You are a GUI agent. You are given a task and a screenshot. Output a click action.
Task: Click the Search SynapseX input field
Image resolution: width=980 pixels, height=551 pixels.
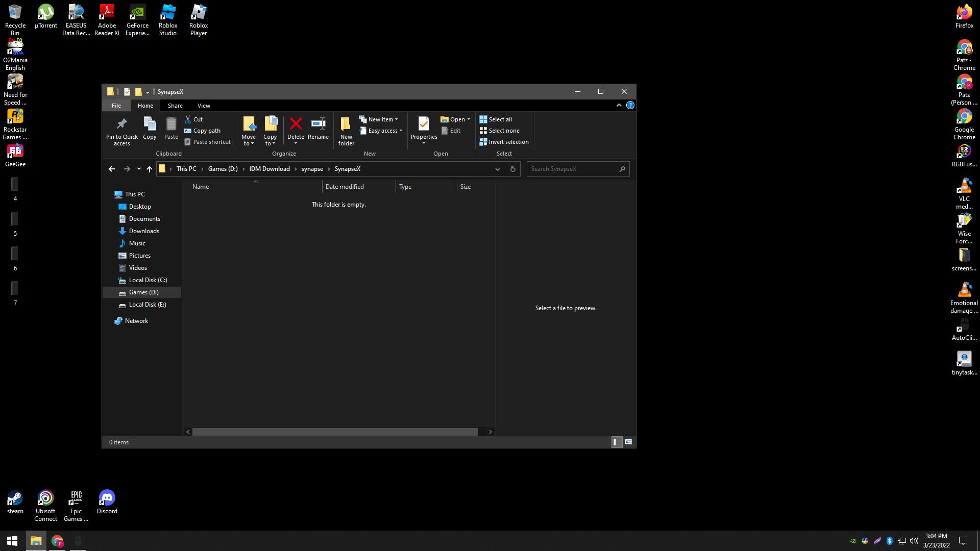(x=573, y=169)
